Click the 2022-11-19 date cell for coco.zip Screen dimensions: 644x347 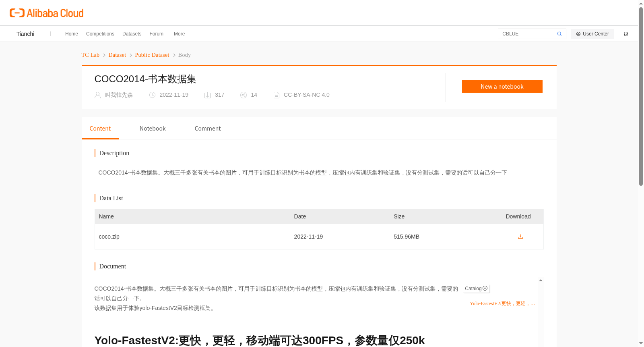point(308,237)
